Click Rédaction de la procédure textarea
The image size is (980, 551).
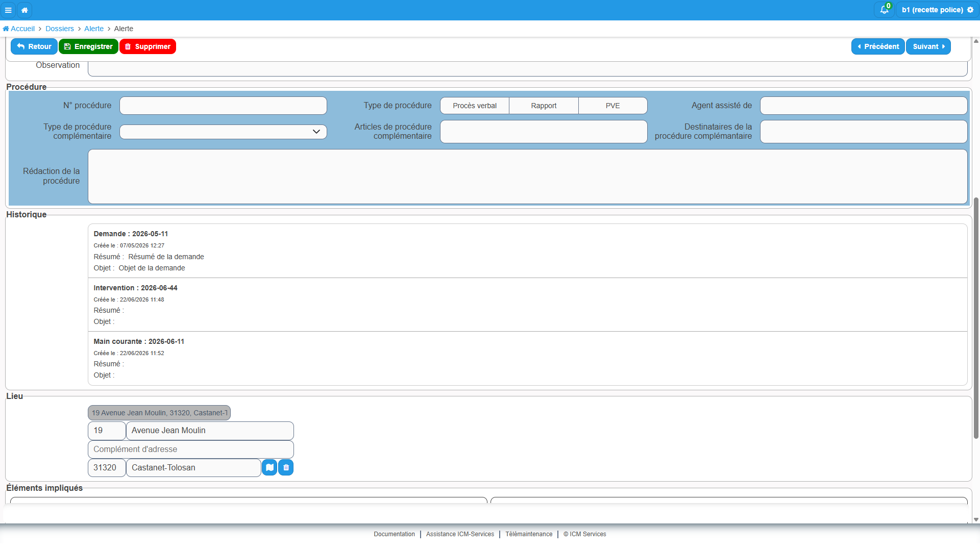[x=527, y=177]
